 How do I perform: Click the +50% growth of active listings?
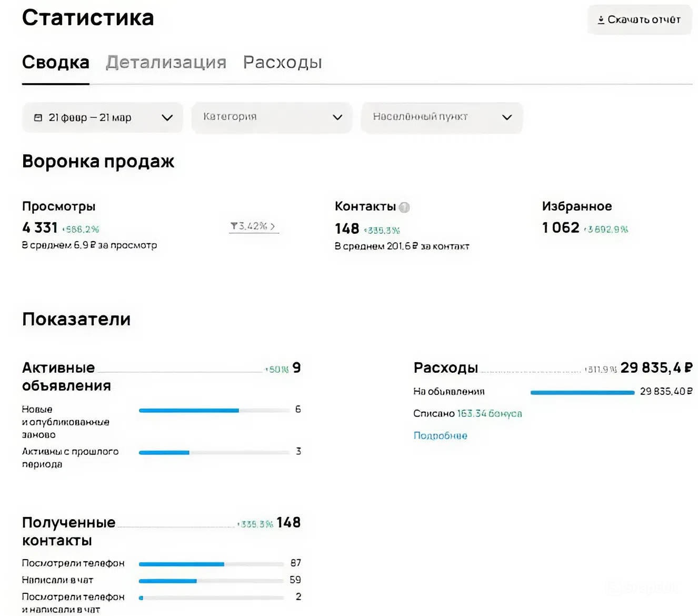point(277,369)
